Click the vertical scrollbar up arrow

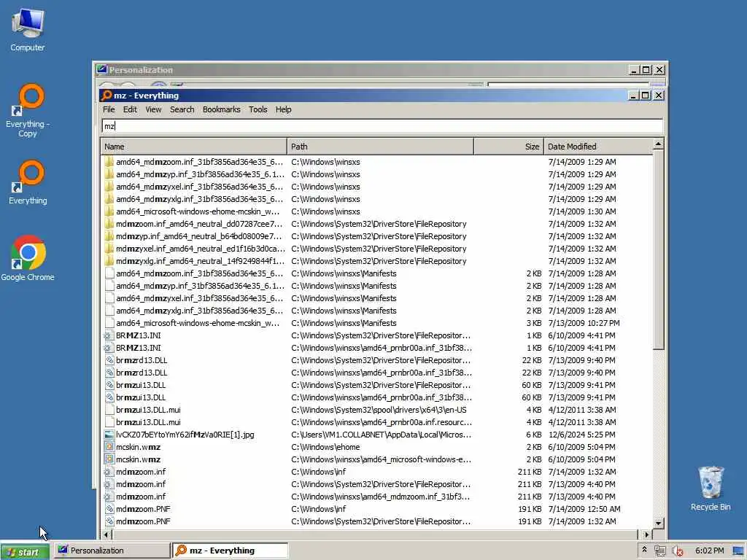tap(658, 144)
